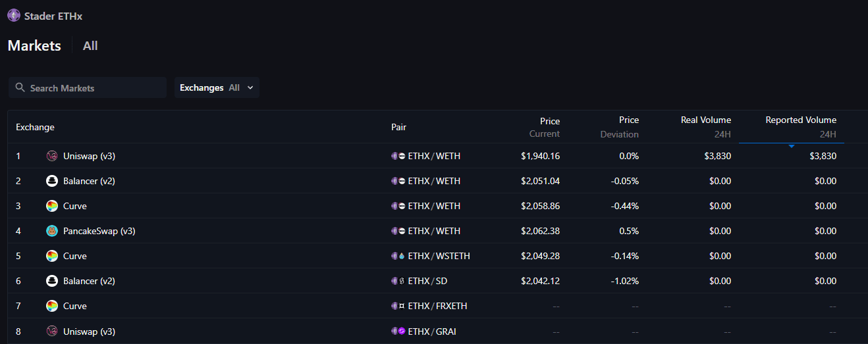Click the ETHX/SD pair token icons

[x=398, y=281]
